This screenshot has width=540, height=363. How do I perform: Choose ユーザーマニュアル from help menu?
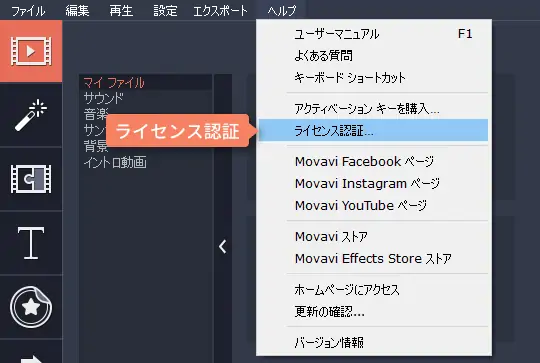pos(374,34)
